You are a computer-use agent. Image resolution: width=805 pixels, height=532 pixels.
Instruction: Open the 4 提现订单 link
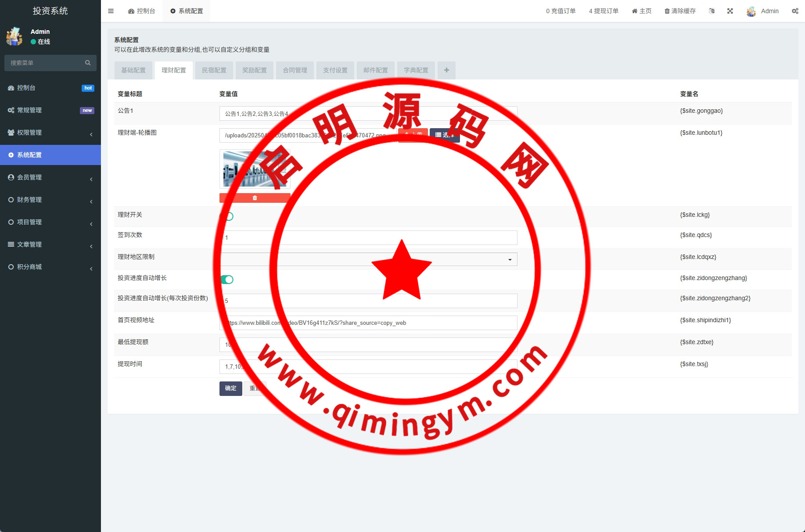604,11
